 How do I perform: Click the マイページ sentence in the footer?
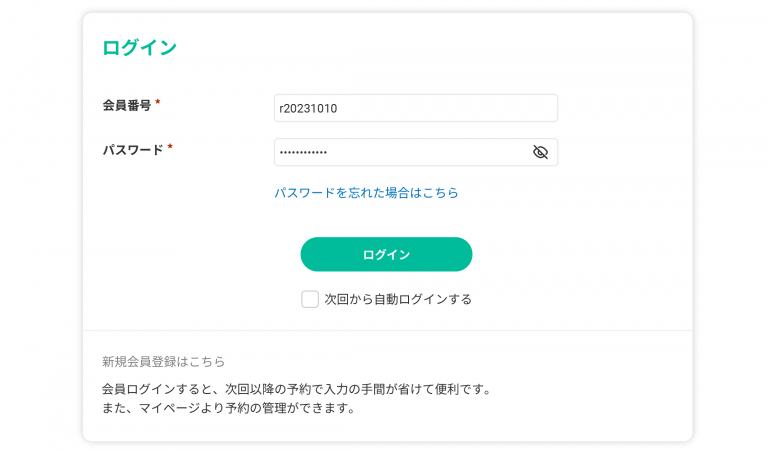pos(228,408)
